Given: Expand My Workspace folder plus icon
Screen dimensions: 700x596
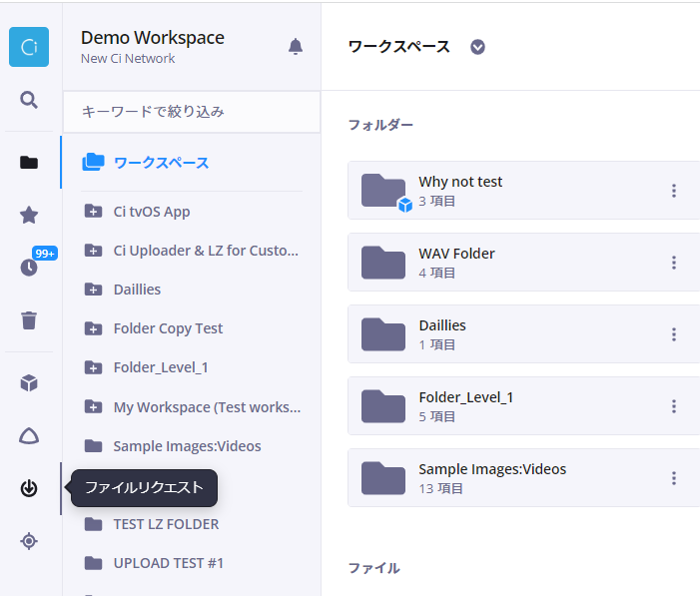Looking at the screenshot, I should pos(93,406).
